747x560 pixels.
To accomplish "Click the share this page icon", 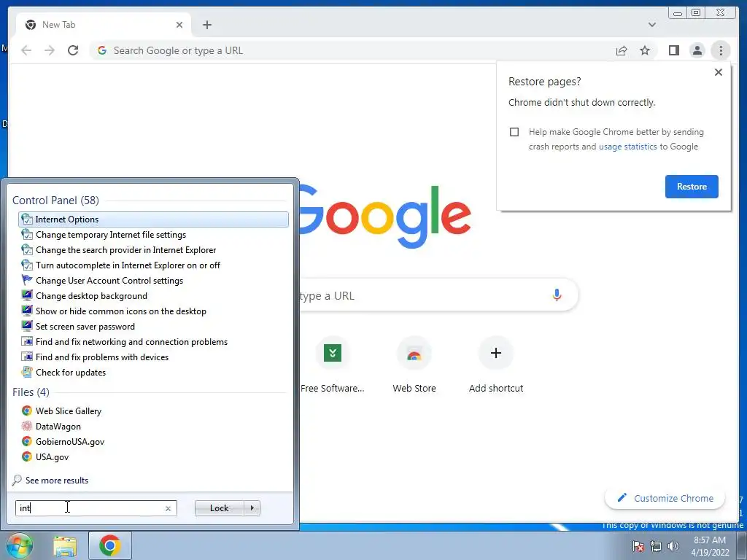I will click(x=622, y=50).
